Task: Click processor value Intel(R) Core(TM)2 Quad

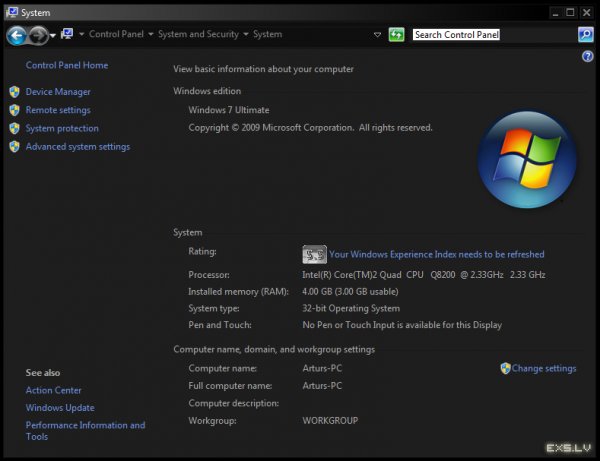Action: (x=424, y=275)
